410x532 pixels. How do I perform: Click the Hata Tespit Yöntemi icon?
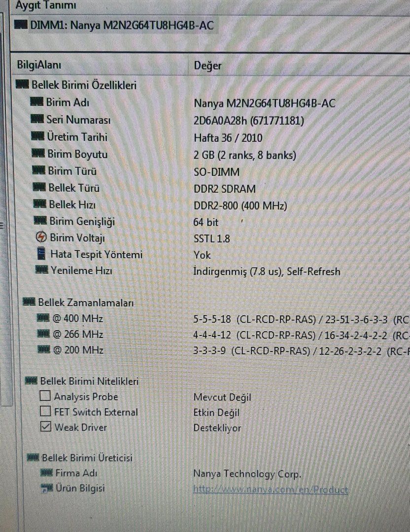41,254
